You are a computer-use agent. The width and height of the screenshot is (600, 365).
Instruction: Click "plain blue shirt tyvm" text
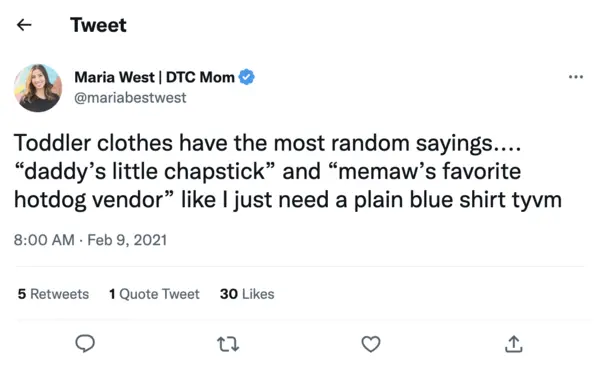(x=458, y=200)
